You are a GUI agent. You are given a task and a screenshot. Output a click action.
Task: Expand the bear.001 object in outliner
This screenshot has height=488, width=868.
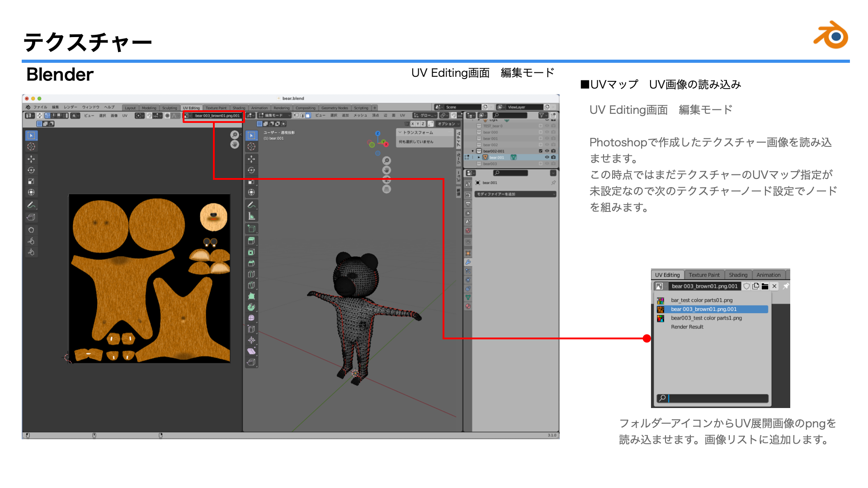coord(479,157)
